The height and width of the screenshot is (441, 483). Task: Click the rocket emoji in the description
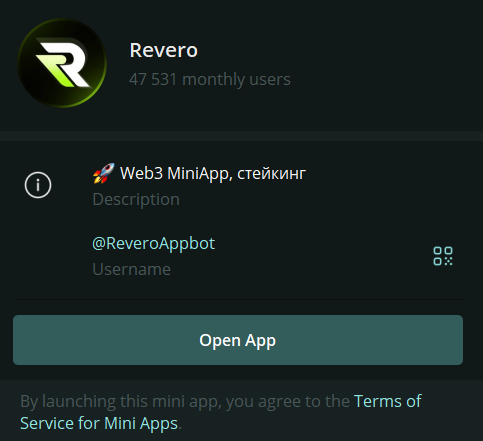pyautogui.click(x=104, y=173)
